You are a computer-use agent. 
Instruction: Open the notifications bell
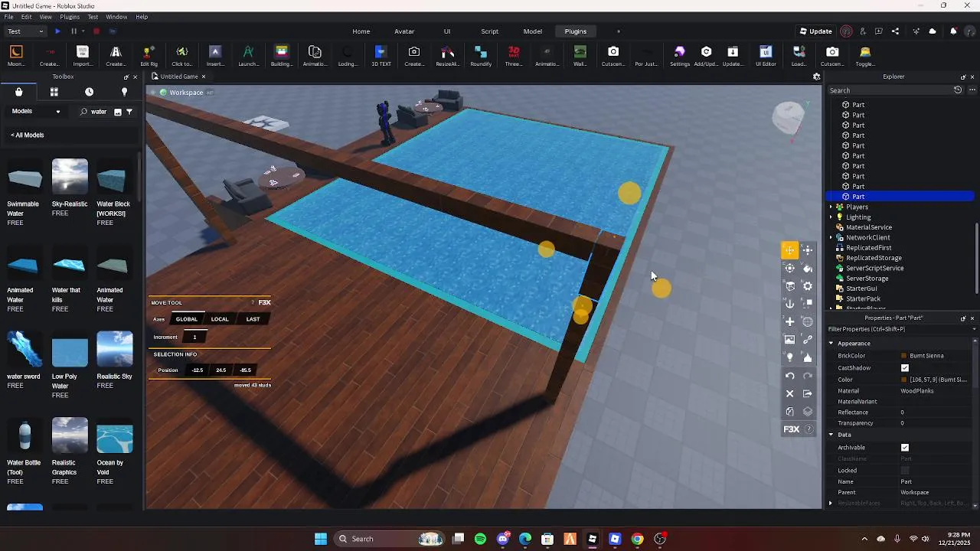click(x=953, y=31)
